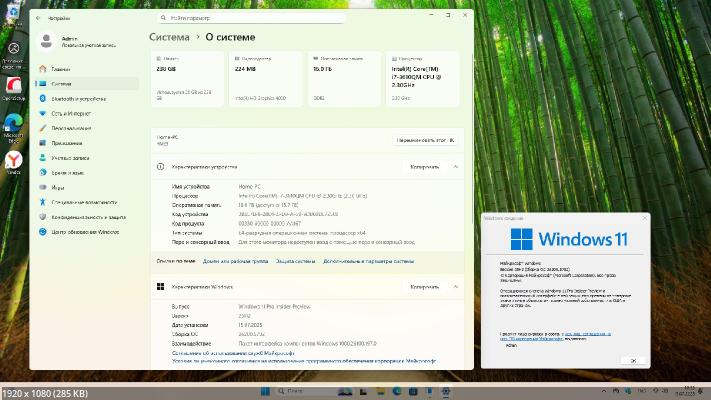Click the Windows logo beside Характеристики Windows

161,287
